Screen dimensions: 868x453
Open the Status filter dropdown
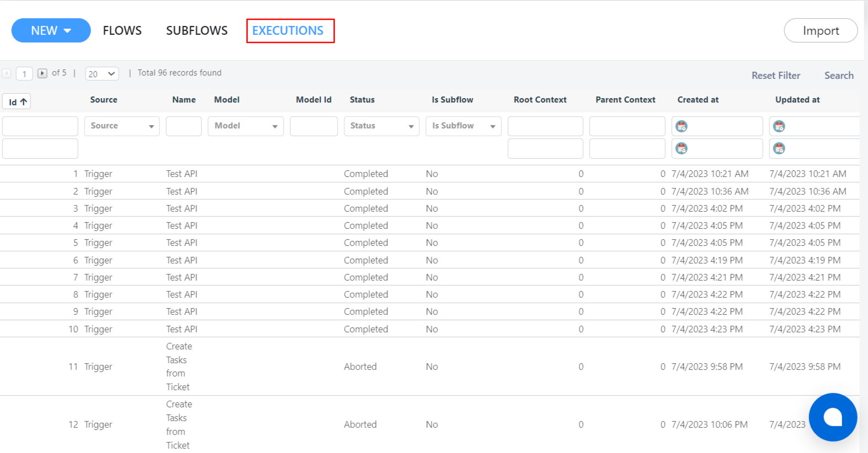tap(382, 126)
